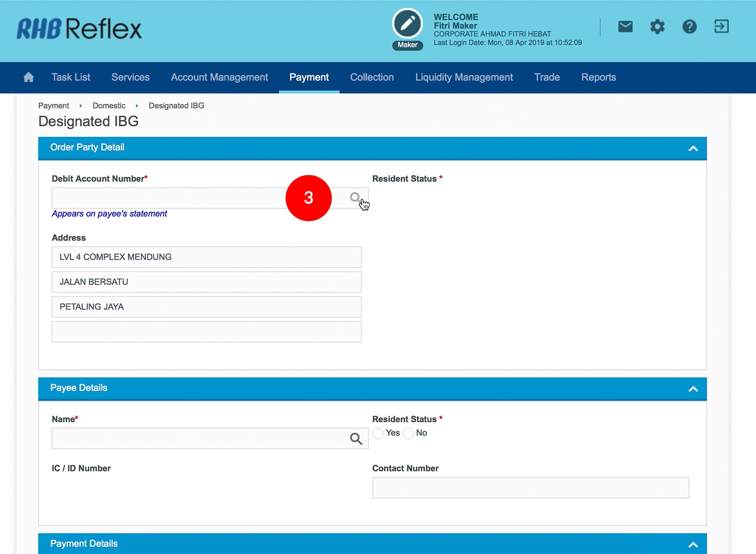Screen dimensions: 756x554
Task: Open settings gear icon in header
Action: pyautogui.click(x=657, y=27)
